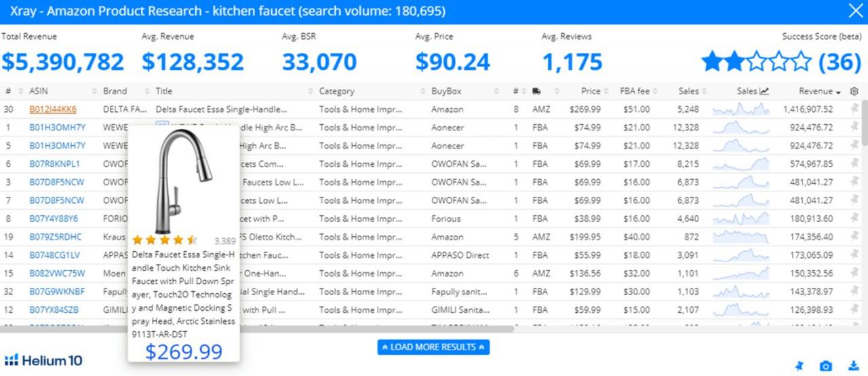Click the Avg. BSR value 33,070
The image size is (868, 376).
pyautogui.click(x=319, y=62)
